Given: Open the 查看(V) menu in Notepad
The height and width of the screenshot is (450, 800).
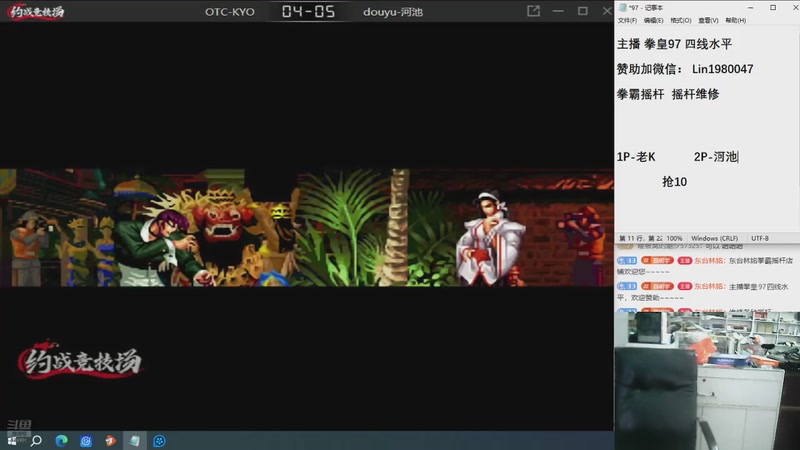Looking at the screenshot, I should pos(708,20).
